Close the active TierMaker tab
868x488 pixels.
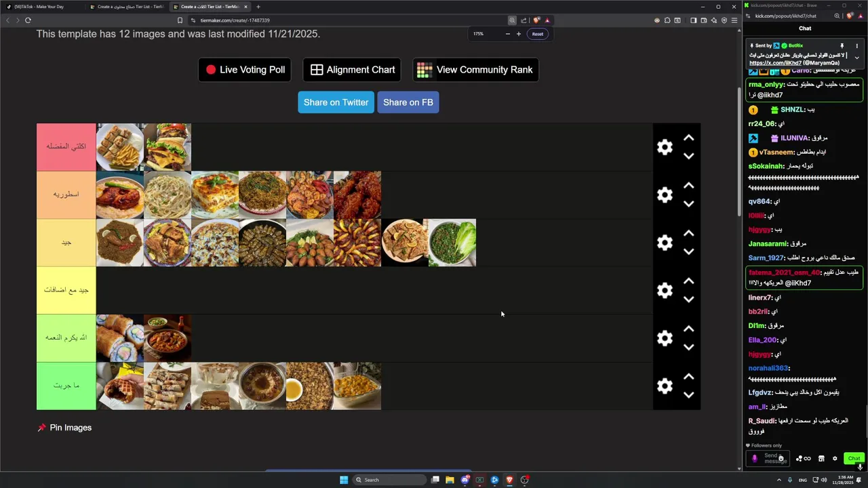click(x=245, y=7)
